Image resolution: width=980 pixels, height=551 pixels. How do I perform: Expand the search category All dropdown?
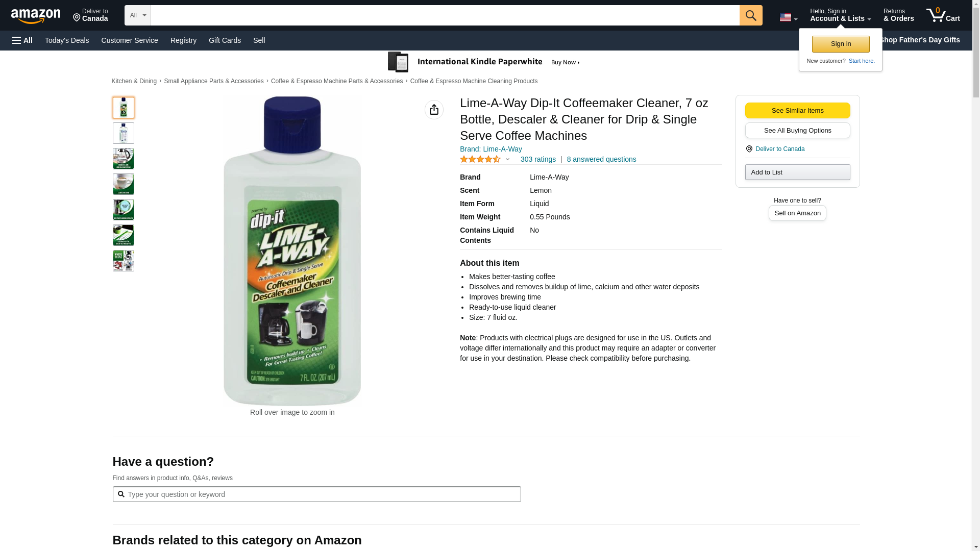coord(137,15)
